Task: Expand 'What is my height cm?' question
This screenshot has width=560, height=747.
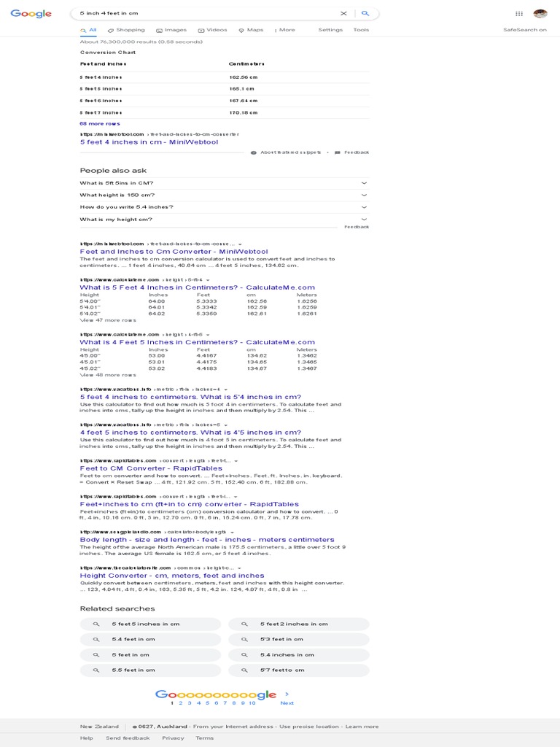Action: tap(225, 220)
